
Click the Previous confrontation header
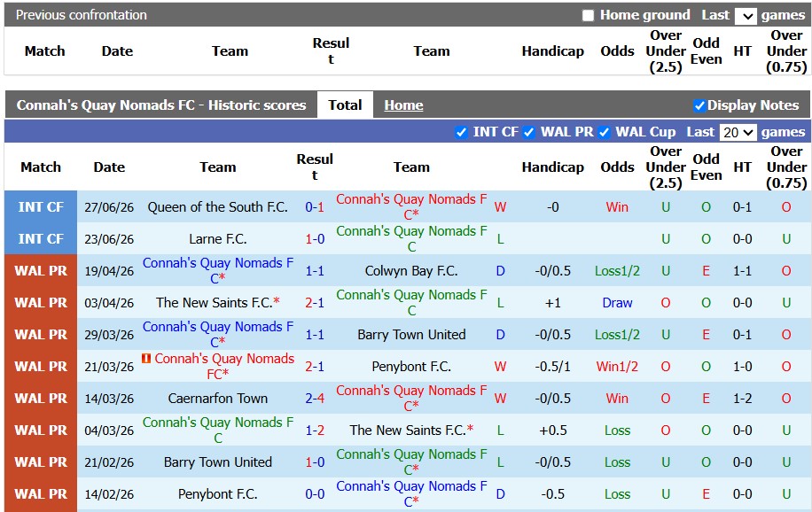tap(82, 15)
